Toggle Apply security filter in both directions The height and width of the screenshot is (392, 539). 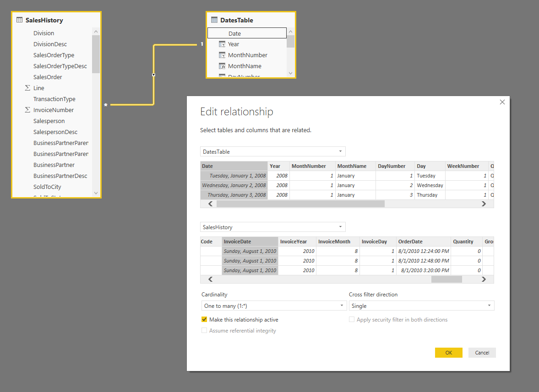pyautogui.click(x=352, y=319)
